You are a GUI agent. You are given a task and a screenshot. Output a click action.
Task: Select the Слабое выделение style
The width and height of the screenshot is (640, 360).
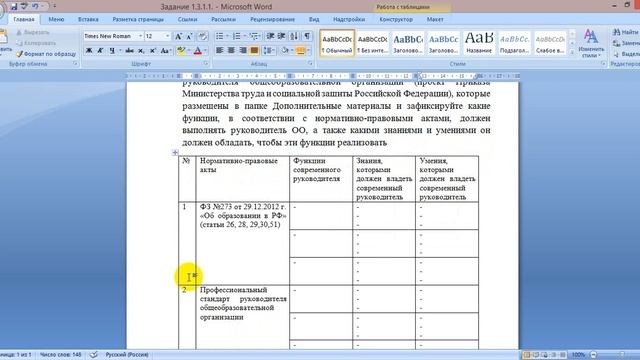click(x=550, y=43)
